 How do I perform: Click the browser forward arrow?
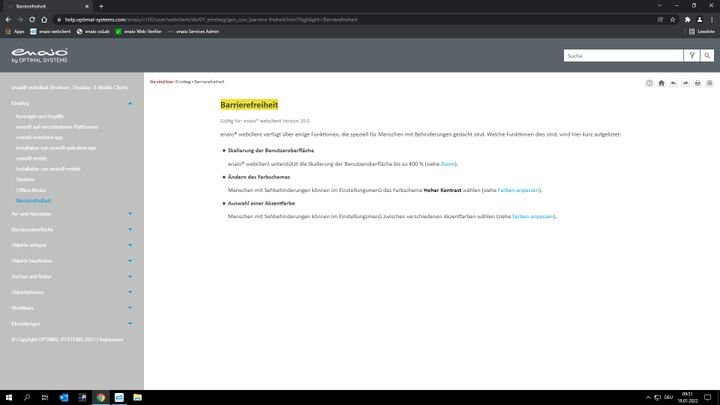(x=20, y=20)
